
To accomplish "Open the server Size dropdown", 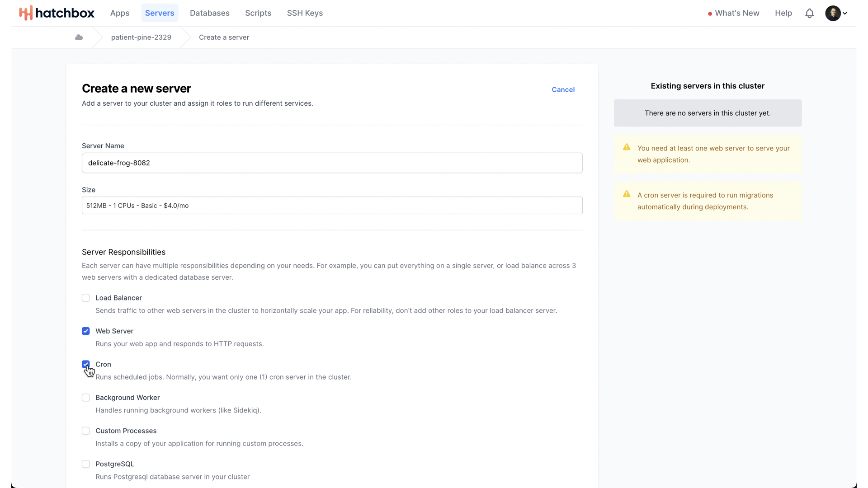I will click(332, 206).
